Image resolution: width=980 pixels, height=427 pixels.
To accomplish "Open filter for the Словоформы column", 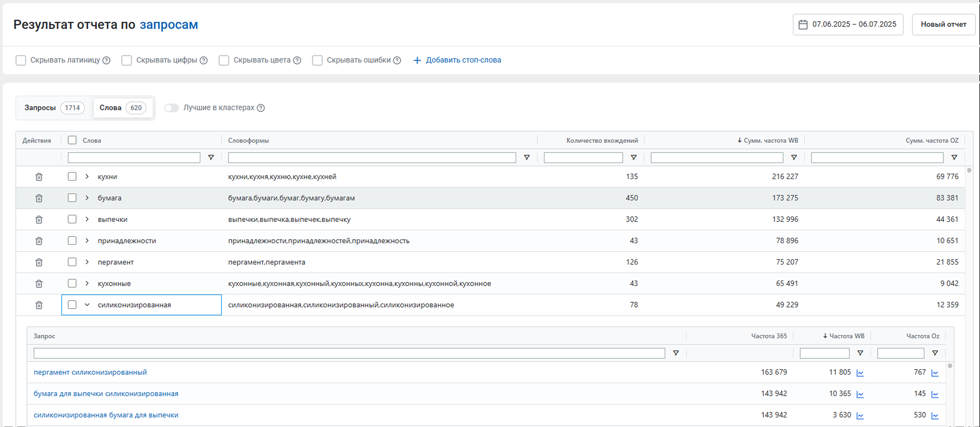I will pyautogui.click(x=527, y=158).
